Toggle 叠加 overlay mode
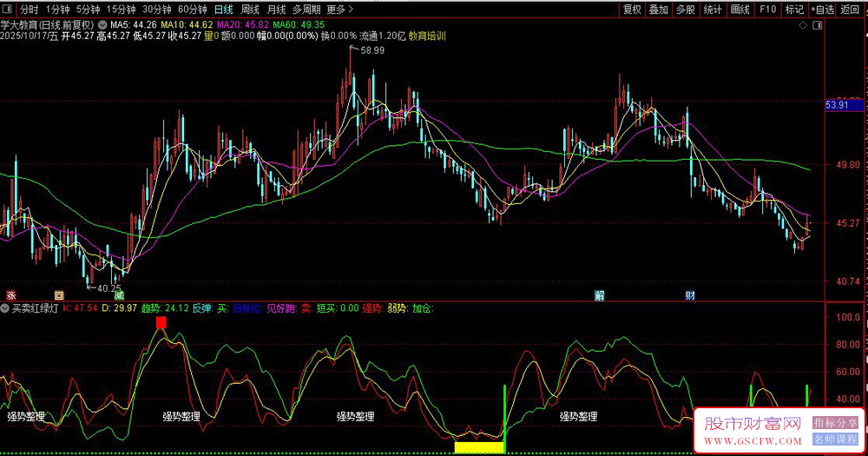The image size is (868, 456). click(x=659, y=10)
